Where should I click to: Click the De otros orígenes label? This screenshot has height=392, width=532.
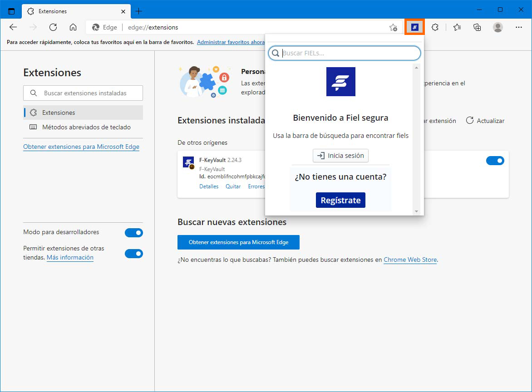tap(202, 143)
